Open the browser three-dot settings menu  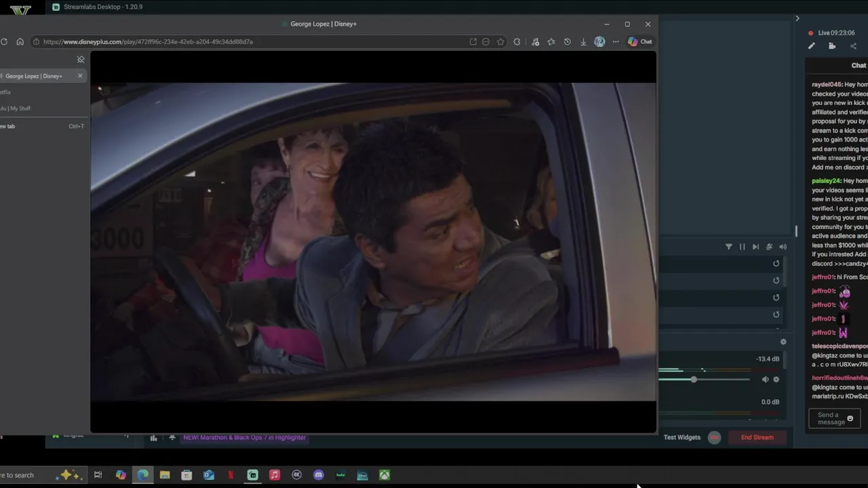click(616, 41)
